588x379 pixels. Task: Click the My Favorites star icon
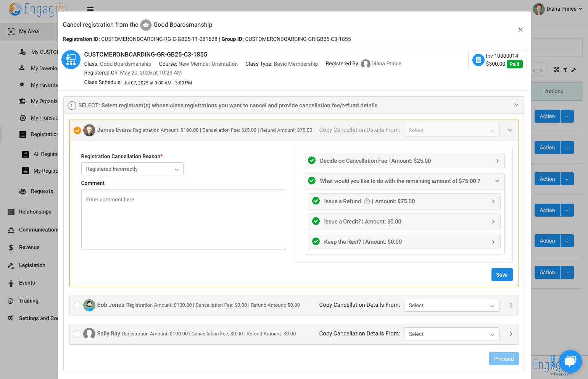[22, 85]
